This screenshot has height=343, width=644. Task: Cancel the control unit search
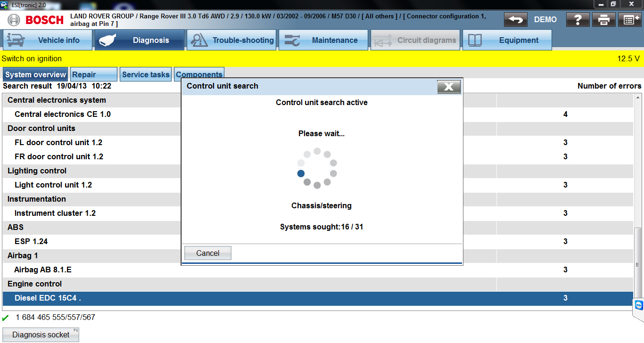pos(207,253)
